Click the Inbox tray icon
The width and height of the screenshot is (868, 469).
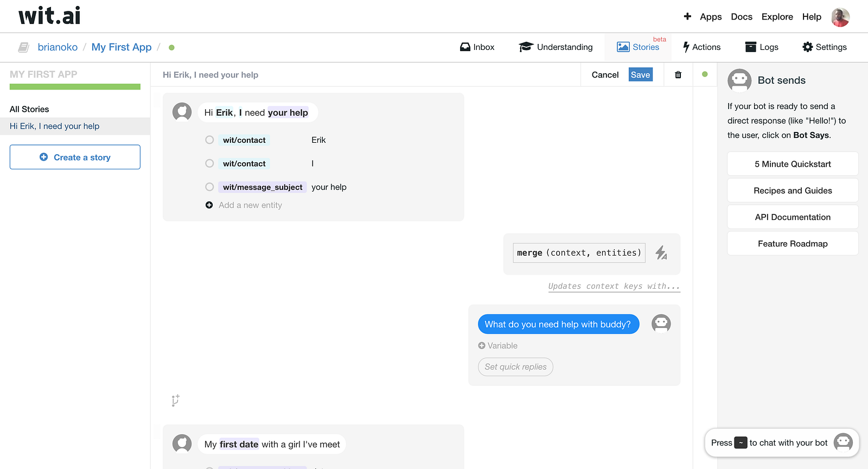[x=465, y=47]
